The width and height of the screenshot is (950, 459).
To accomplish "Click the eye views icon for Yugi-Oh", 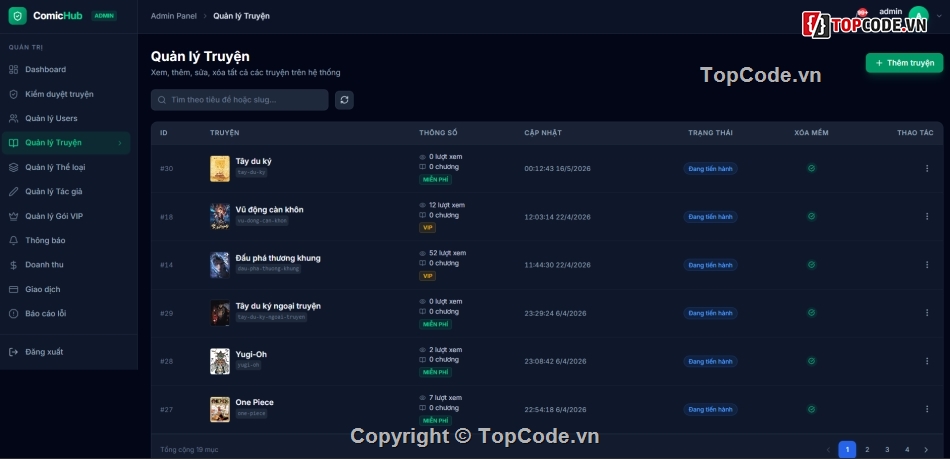I will pos(423,350).
